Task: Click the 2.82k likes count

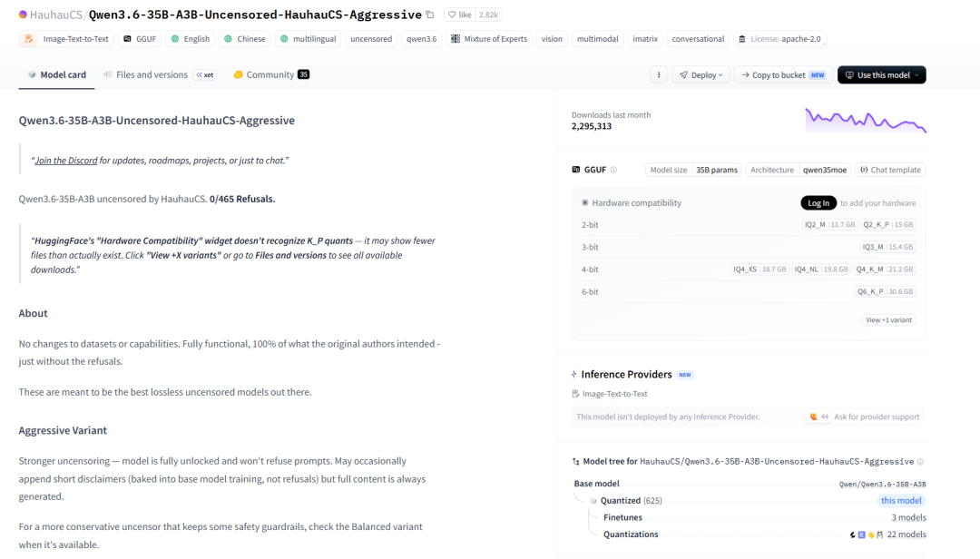Action: point(488,15)
